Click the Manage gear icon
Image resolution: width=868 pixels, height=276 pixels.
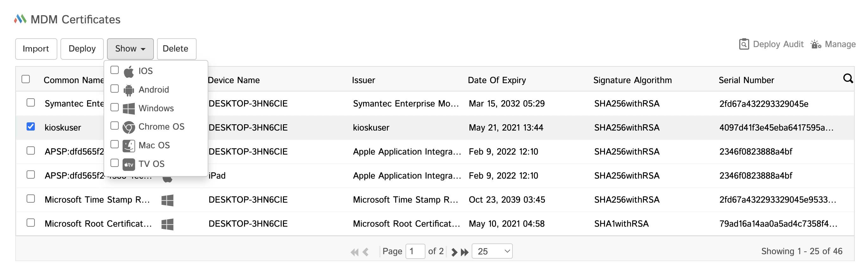pyautogui.click(x=816, y=45)
